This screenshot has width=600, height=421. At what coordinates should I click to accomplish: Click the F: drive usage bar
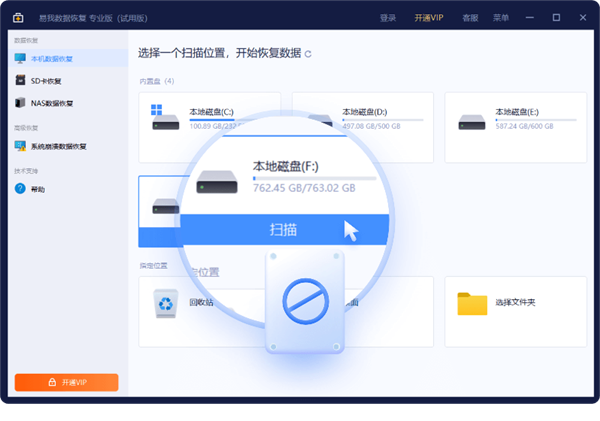coord(315,178)
